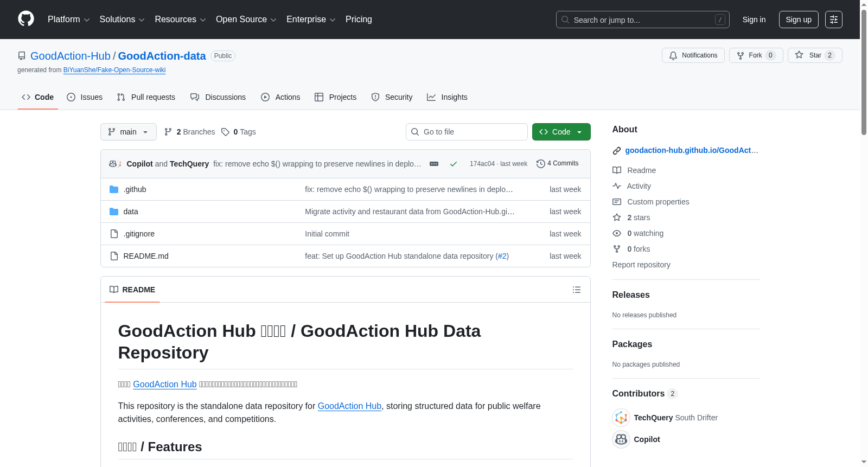
Task: Star the repository
Action: (x=815, y=55)
